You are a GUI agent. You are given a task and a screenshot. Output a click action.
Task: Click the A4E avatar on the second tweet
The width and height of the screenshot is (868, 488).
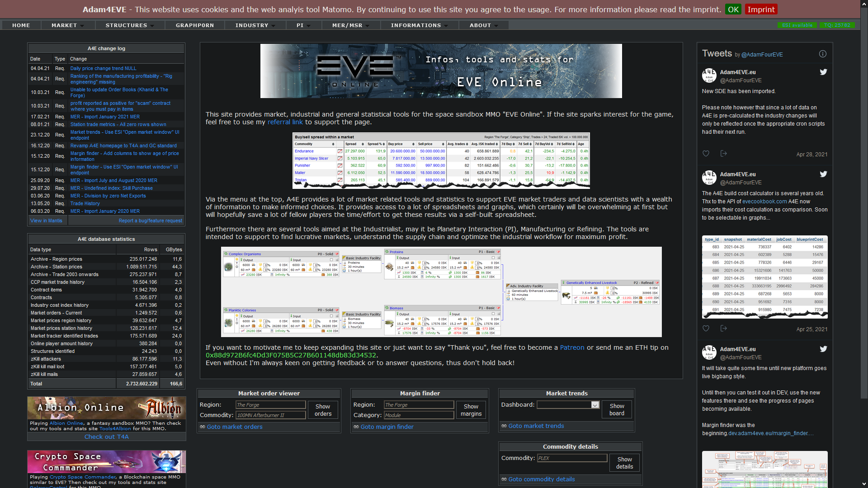click(x=709, y=178)
